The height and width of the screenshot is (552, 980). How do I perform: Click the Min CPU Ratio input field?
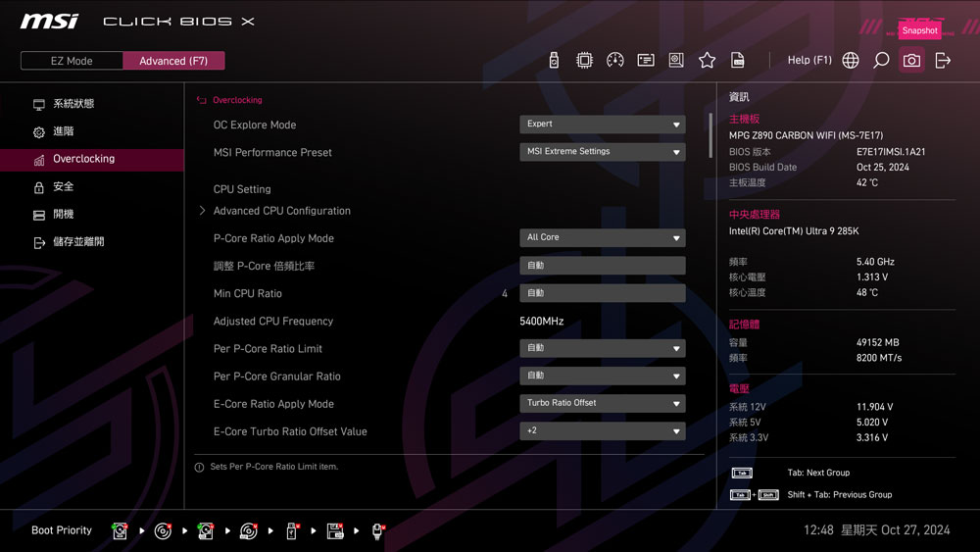click(603, 292)
